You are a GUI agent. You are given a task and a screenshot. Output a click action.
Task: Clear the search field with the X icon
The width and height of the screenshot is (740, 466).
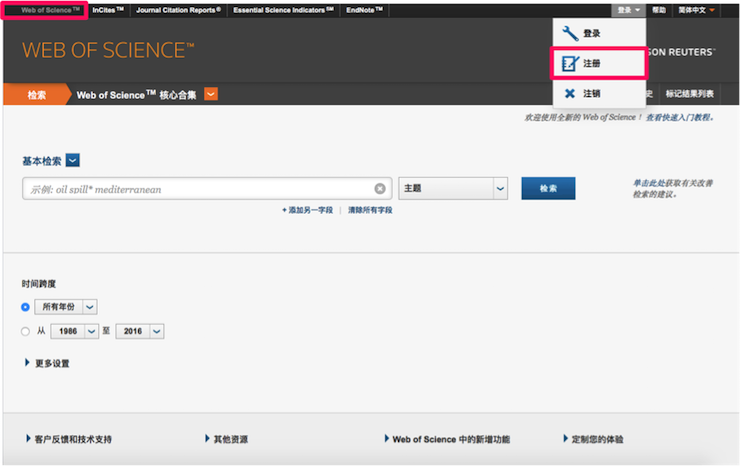(x=380, y=189)
